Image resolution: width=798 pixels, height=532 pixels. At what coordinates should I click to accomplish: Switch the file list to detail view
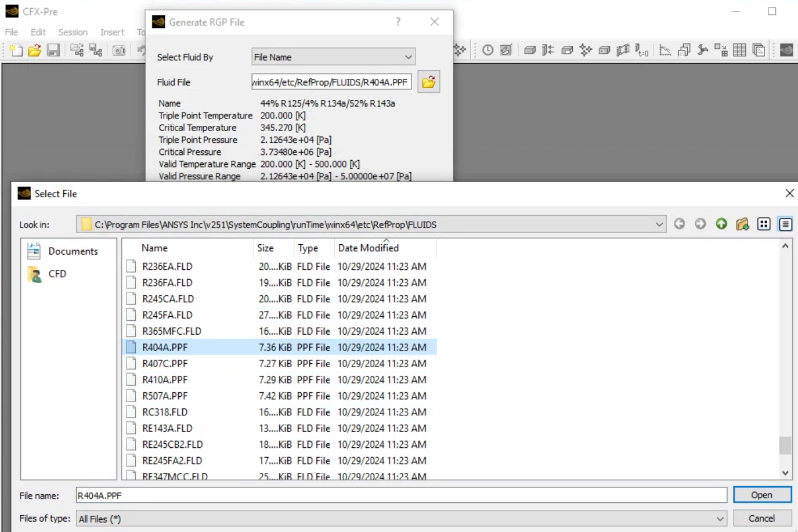pos(785,224)
